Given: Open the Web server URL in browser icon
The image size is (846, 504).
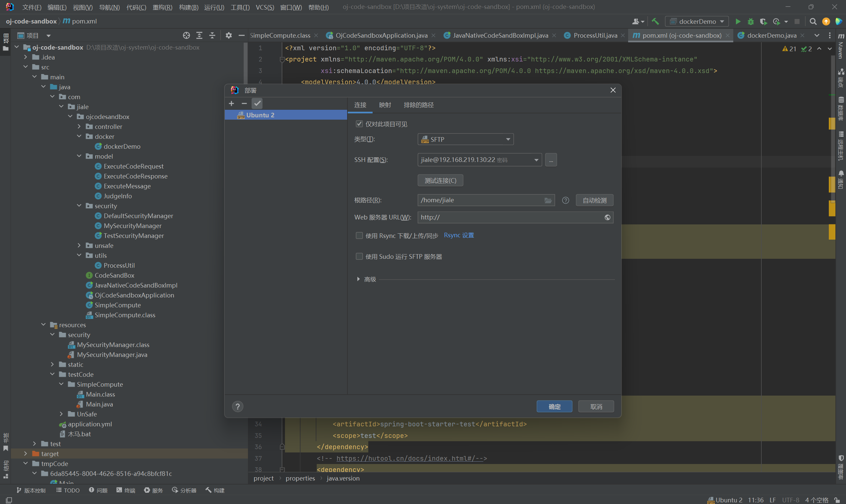Looking at the screenshot, I should click(607, 217).
